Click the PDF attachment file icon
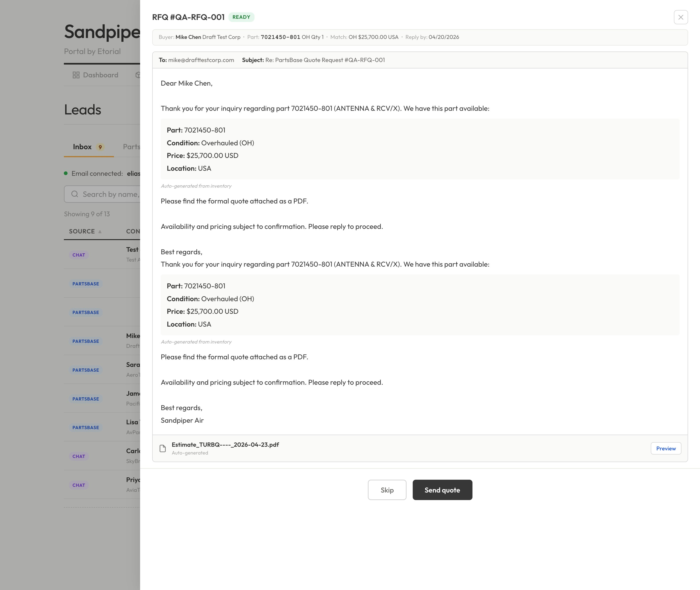 [163, 449]
